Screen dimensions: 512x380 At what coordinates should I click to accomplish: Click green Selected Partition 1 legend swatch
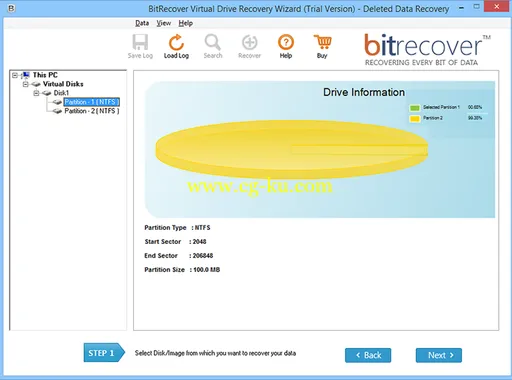414,108
